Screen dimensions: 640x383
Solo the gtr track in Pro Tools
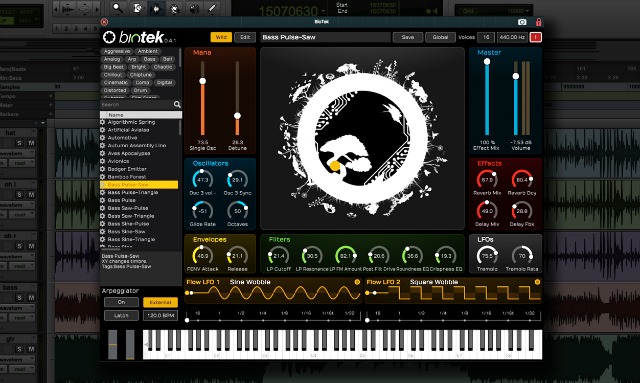click(x=19, y=349)
